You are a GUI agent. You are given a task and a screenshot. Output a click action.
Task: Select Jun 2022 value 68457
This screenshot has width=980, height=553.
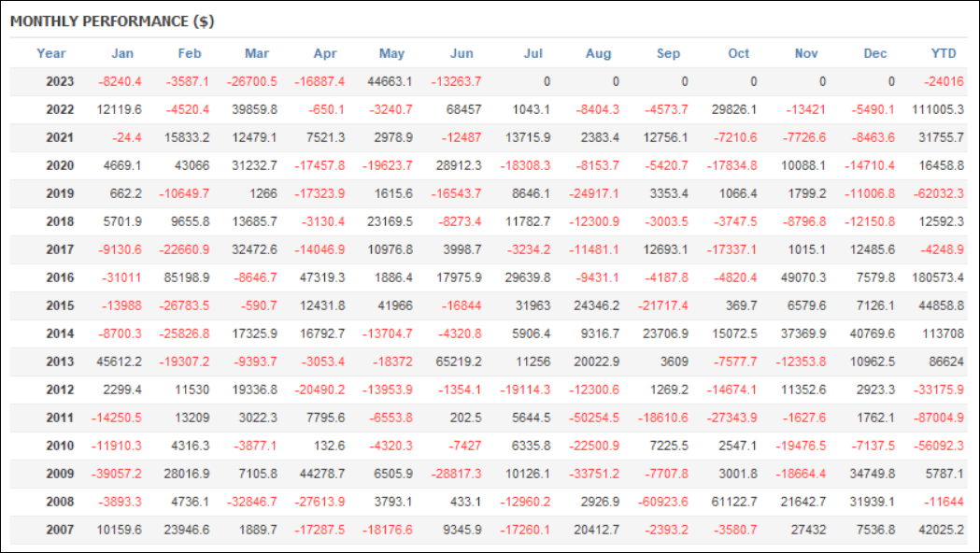click(x=463, y=110)
